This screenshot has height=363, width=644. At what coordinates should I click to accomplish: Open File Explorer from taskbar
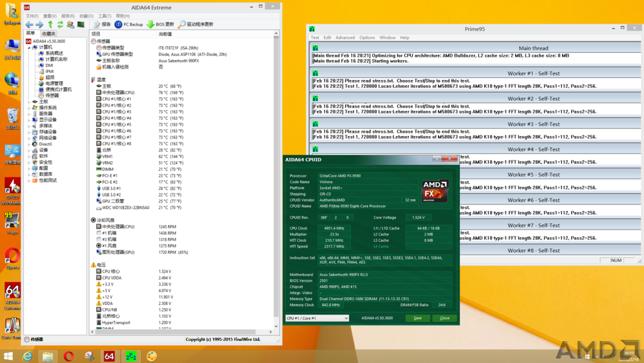pos(48,356)
